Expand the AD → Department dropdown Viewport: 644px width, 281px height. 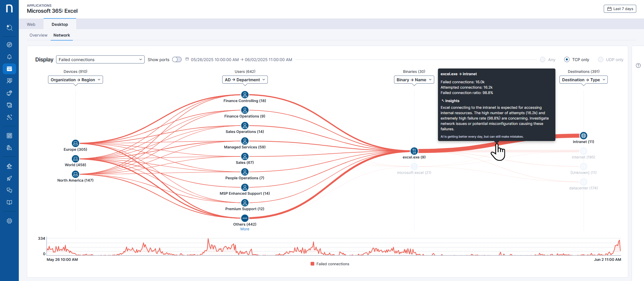point(245,80)
